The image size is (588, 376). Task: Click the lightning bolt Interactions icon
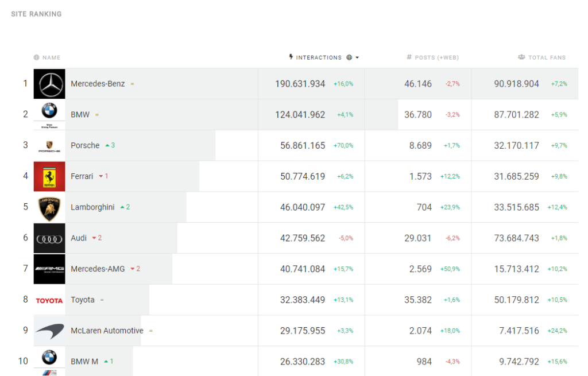[291, 57]
